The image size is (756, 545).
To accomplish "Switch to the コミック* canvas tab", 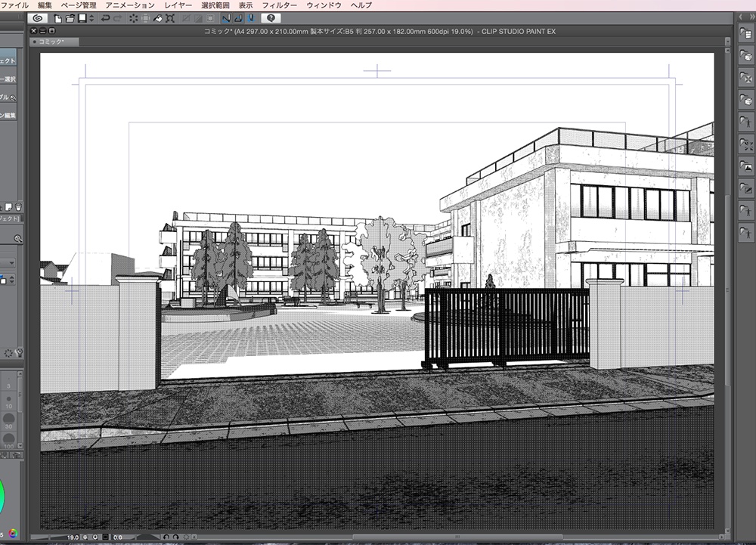I will coord(54,42).
